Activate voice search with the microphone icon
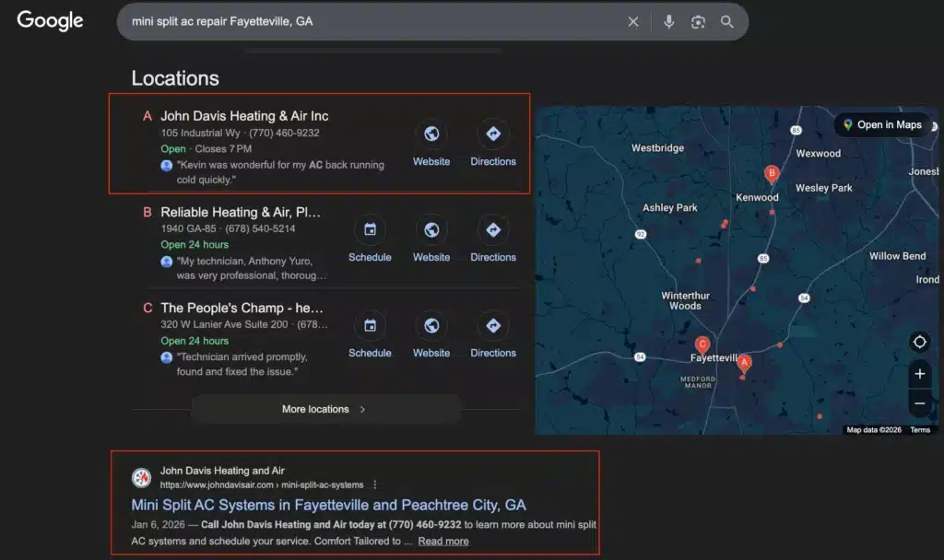The image size is (944, 560). pyautogui.click(x=668, y=22)
